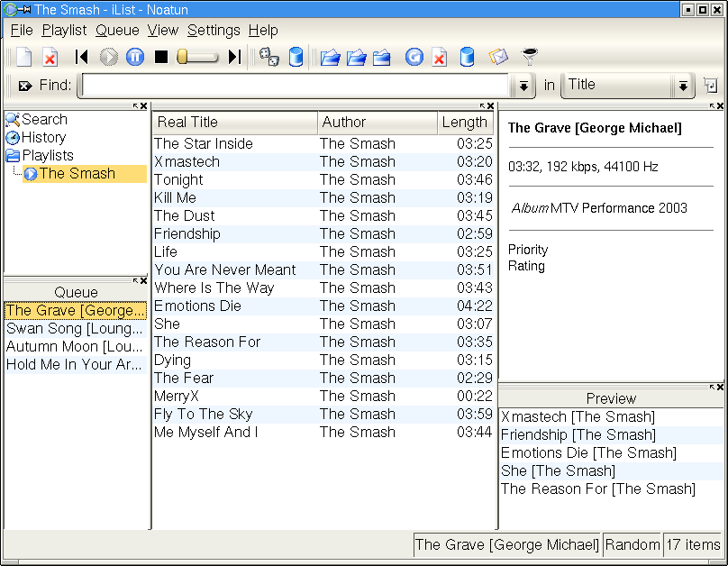Close the Queue panel
The height and width of the screenshot is (566, 728).
[143, 281]
